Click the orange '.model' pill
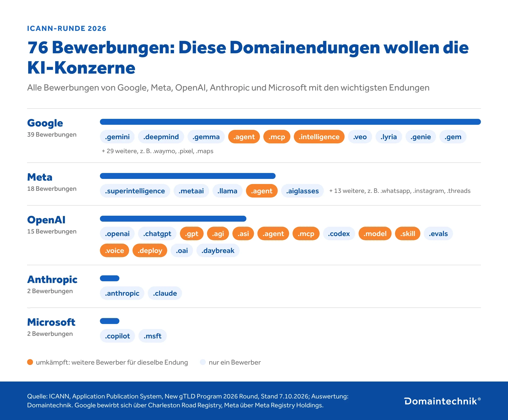 click(x=375, y=234)
